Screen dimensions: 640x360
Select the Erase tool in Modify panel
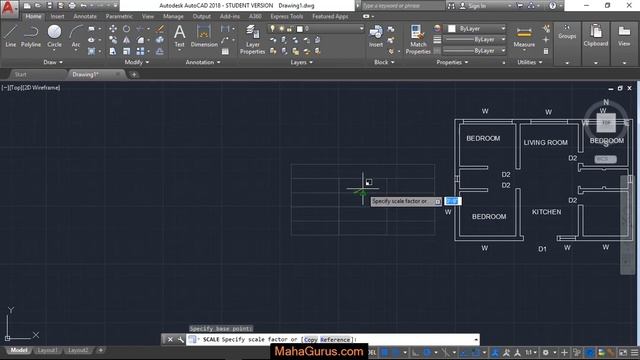click(x=160, y=29)
